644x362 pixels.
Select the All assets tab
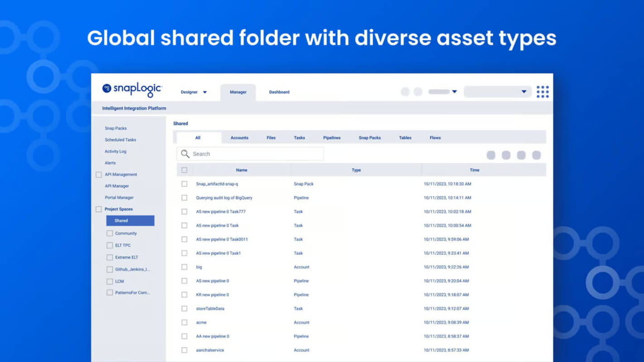pyautogui.click(x=198, y=138)
